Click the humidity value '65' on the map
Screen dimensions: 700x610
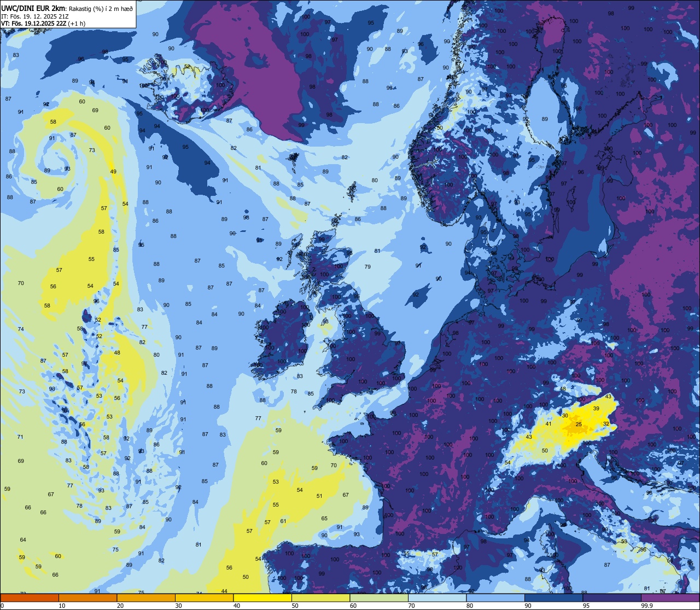tap(324, 519)
